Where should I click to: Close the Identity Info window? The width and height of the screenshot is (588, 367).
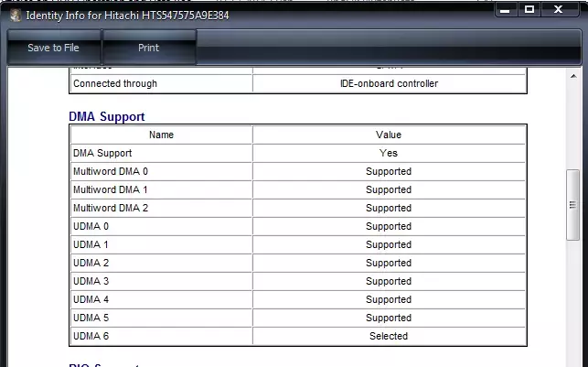tap(558, 10)
